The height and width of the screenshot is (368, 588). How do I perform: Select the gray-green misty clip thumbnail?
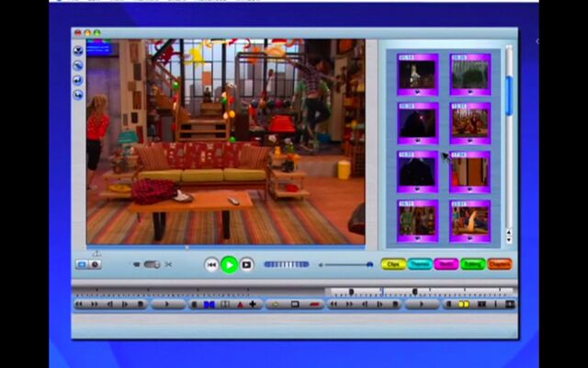tap(470, 75)
